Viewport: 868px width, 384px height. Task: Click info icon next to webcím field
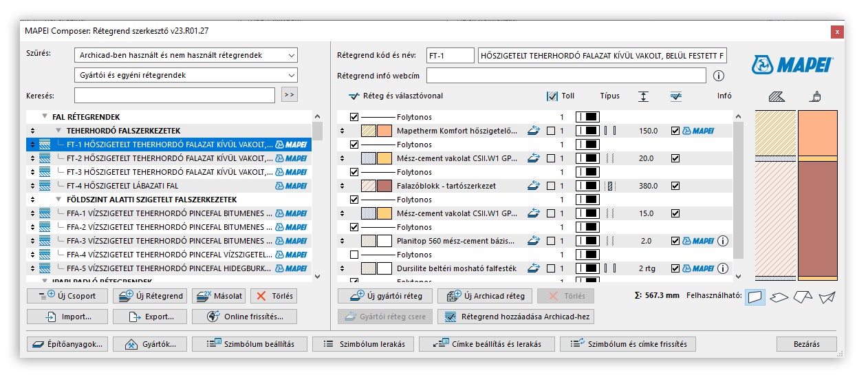(x=719, y=76)
